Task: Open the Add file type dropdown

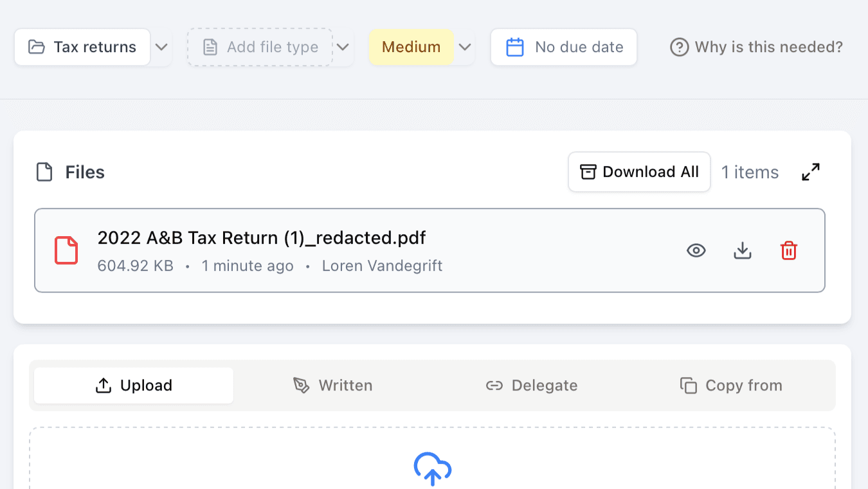Action: pos(343,46)
